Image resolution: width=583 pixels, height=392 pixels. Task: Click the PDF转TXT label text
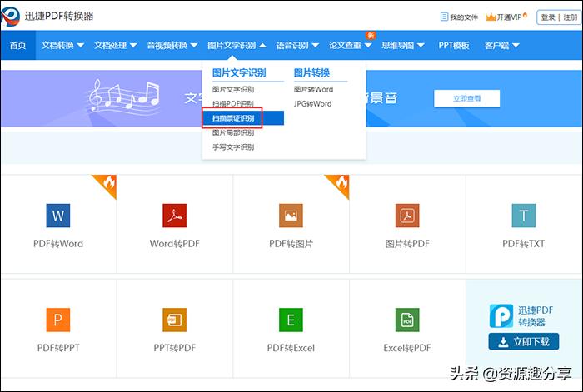click(524, 244)
